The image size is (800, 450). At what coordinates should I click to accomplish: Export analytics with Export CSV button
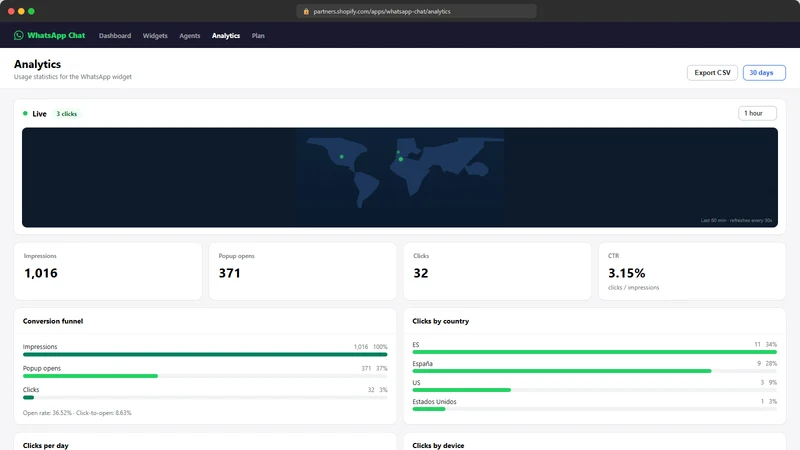(x=712, y=72)
